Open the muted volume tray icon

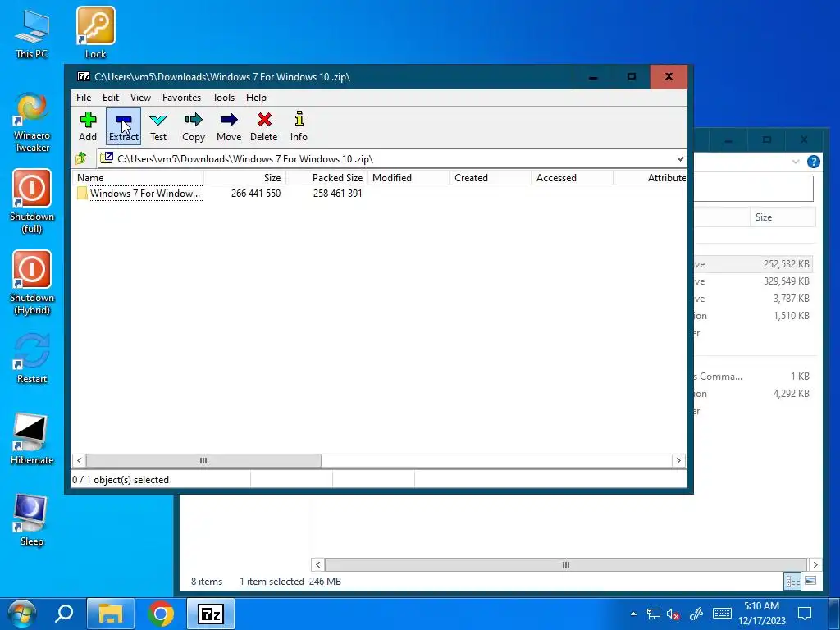tap(673, 614)
